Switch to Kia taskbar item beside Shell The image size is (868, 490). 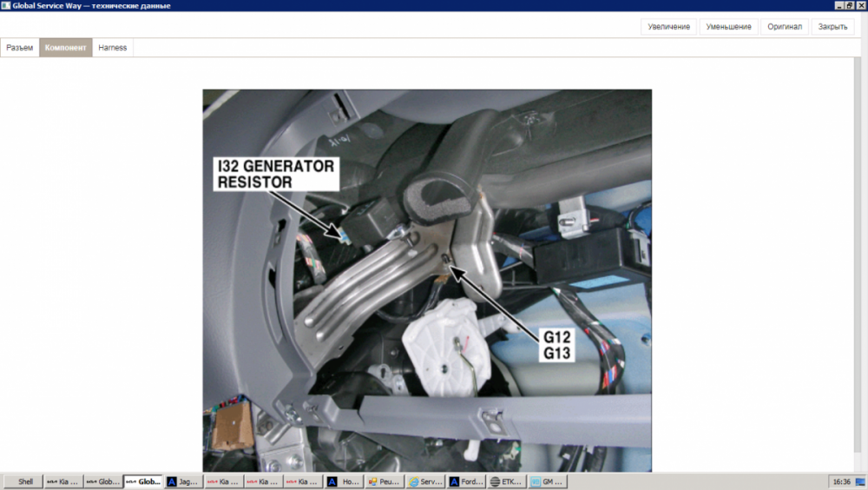coord(62,481)
